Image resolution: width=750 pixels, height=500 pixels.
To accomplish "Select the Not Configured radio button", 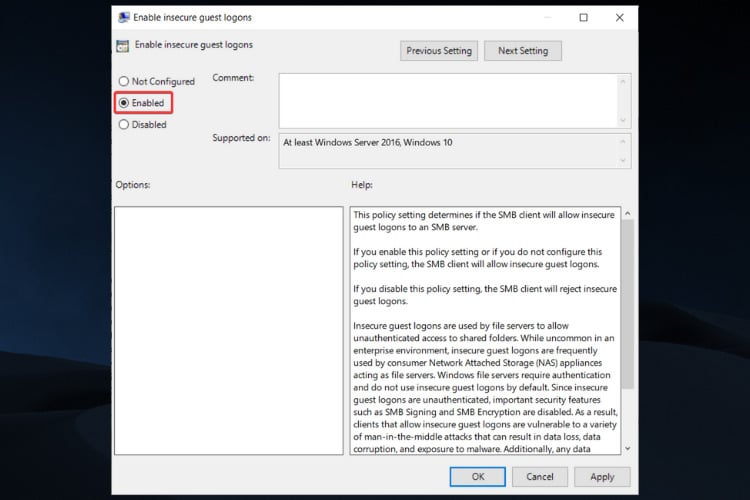I will [x=156, y=81].
